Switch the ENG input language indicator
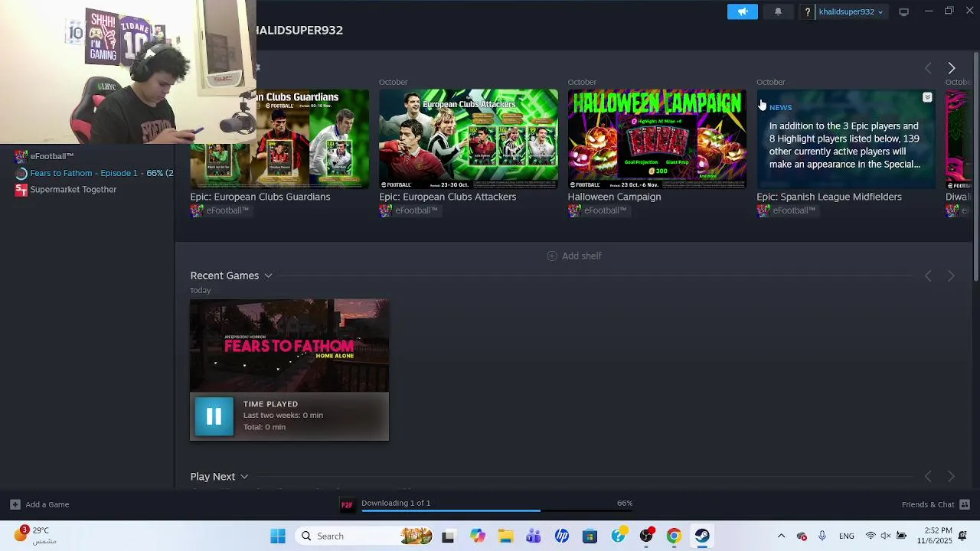The height and width of the screenshot is (551, 980). tap(847, 536)
